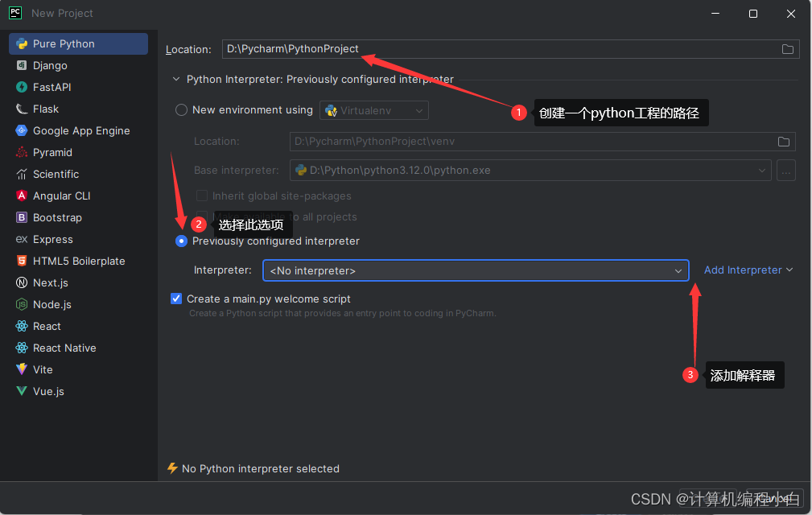The image size is (812, 515).
Task: Open the Add Interpreter menu
Action: point(748,270)
